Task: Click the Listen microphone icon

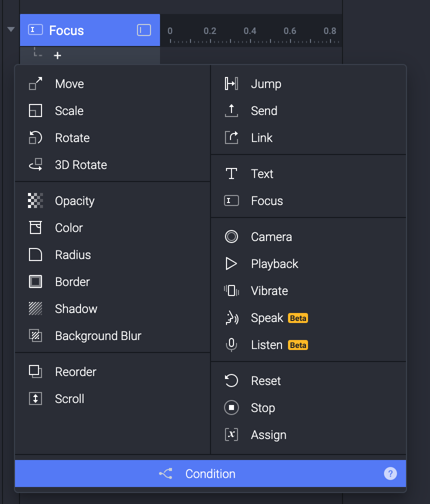Action: coord(231,345)
